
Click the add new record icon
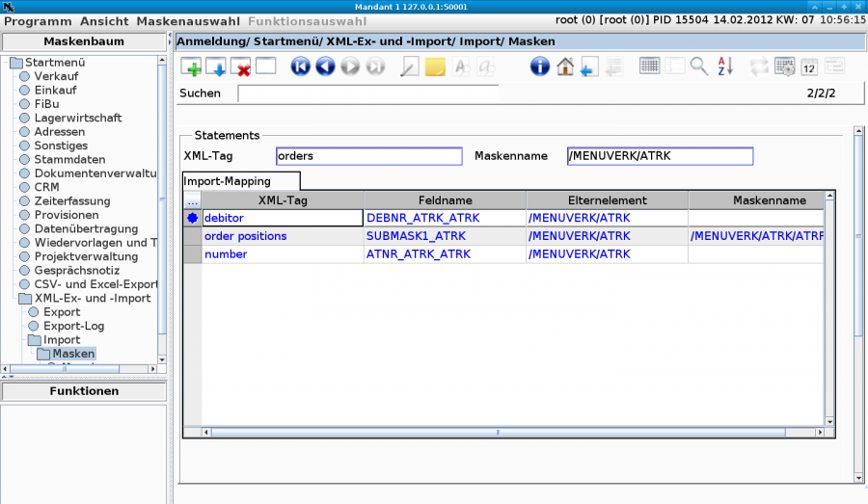191,66
